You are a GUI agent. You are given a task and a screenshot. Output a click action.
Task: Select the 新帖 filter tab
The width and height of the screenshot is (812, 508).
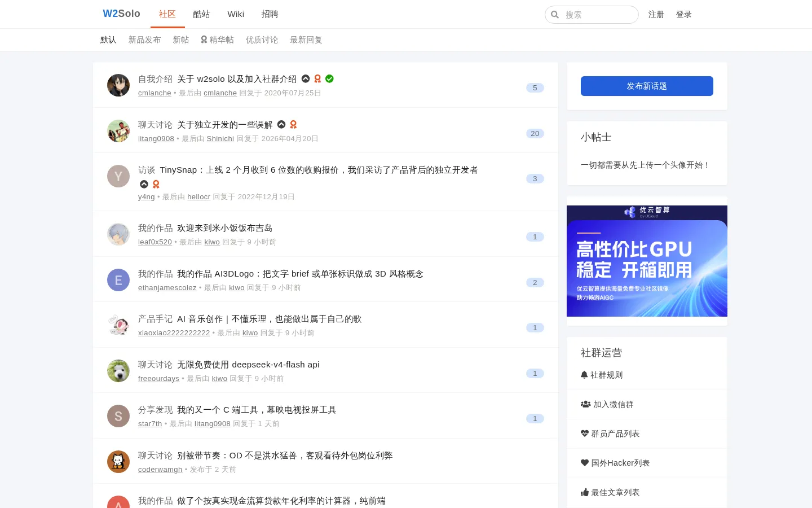coord(181,40)
